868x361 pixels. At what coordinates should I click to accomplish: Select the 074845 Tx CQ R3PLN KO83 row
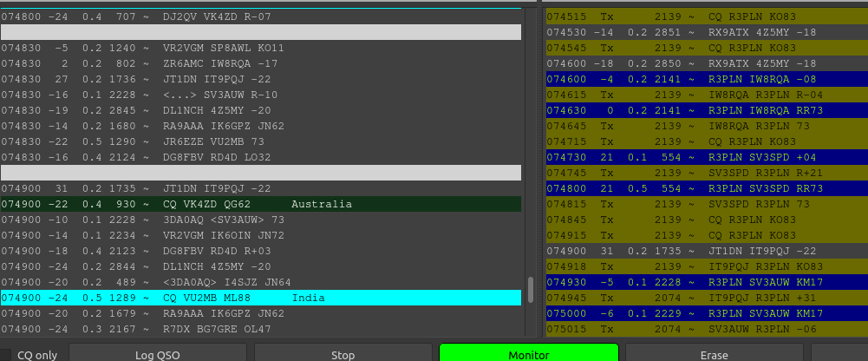pyautogui.click(x=707, y=220)
